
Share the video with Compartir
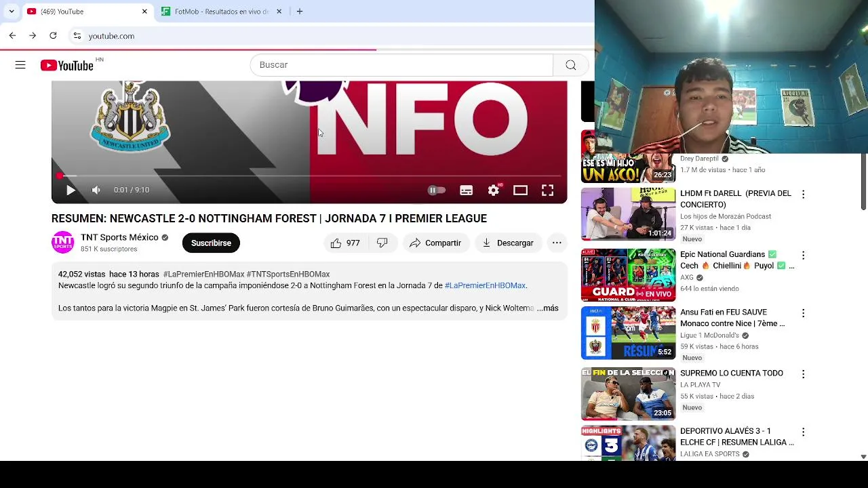(435, 243)
